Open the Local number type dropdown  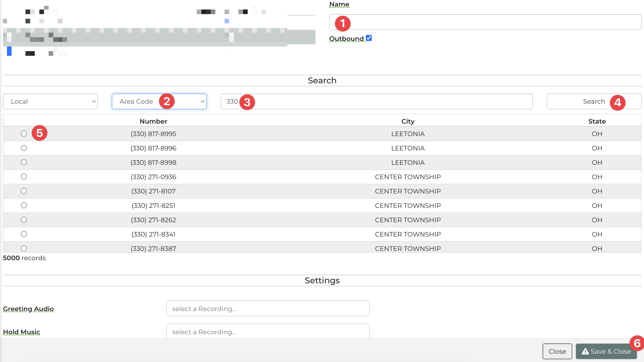point(50,101)
